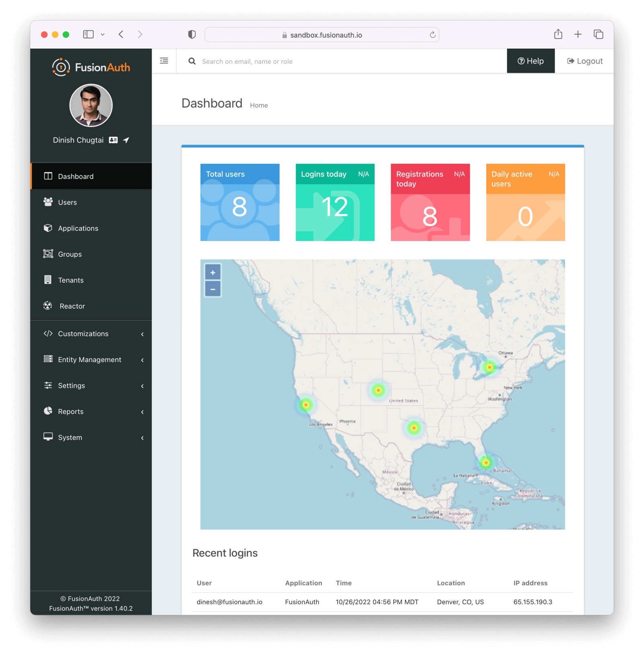Viewport: 644px width, 655px height.
Task: Click the Entity Management server icon
Action: tap(48, 359)
